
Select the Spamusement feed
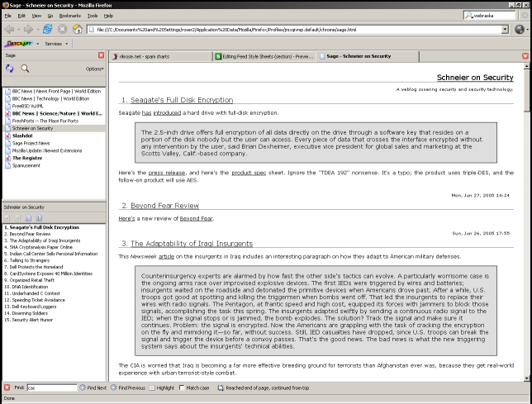pos(54,165)
